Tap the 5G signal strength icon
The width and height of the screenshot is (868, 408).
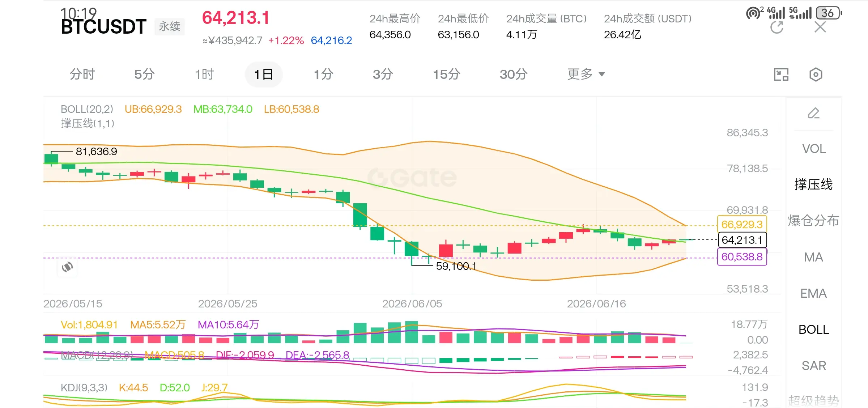click(x=800, y=13)
